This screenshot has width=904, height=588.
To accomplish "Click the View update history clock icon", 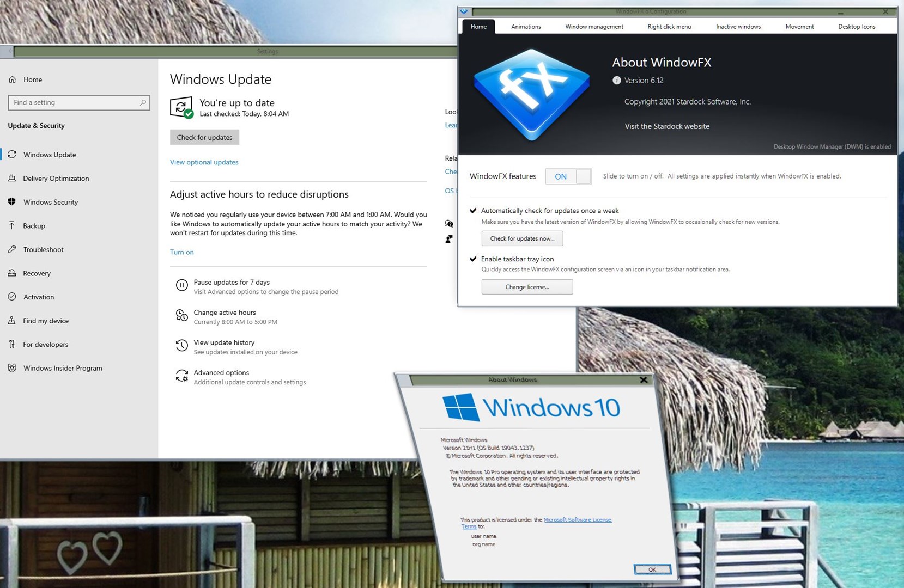I will 181,346.
